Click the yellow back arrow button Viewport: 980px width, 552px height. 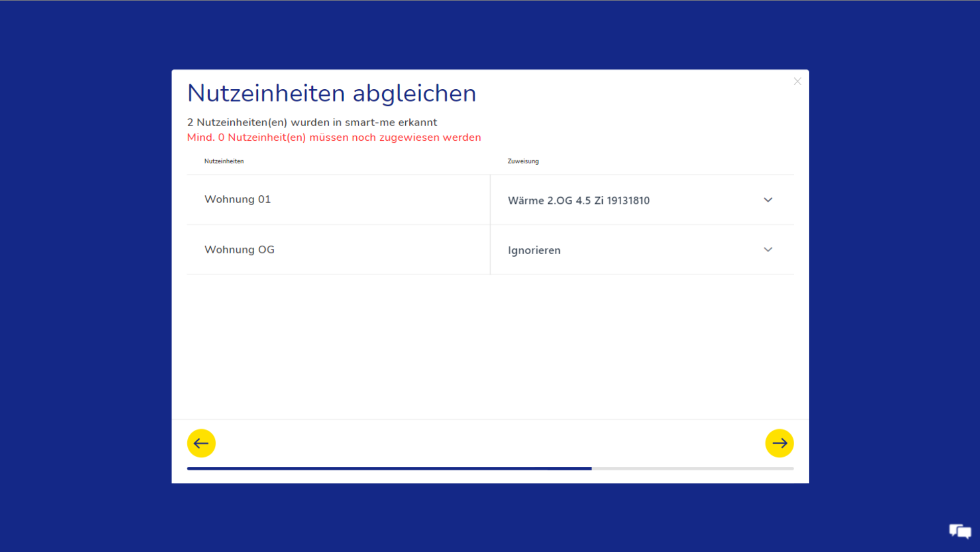[x=201, y=443]
